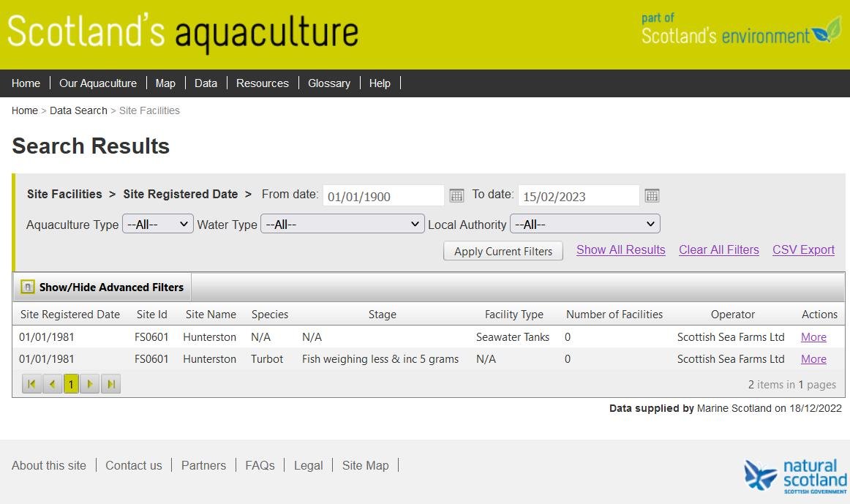
Task: Sort by Site Registered Date column header
Action: click(70, 315)
